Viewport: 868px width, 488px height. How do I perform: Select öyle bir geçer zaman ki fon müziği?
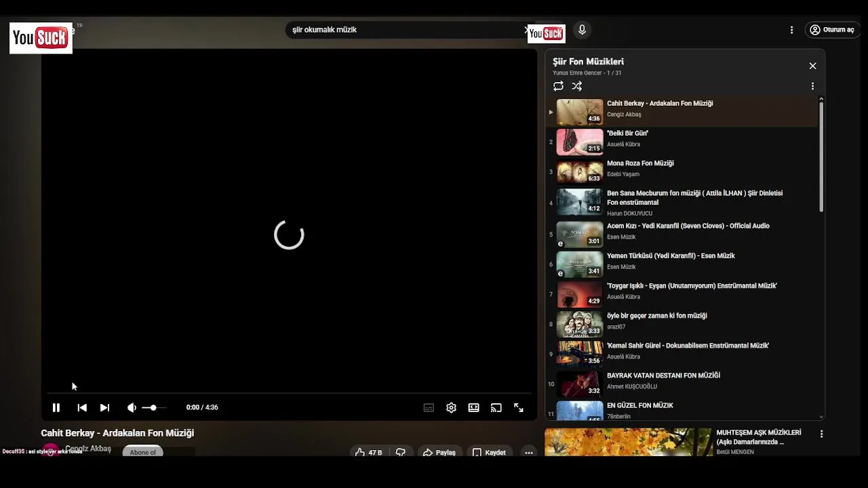point(682,323)
